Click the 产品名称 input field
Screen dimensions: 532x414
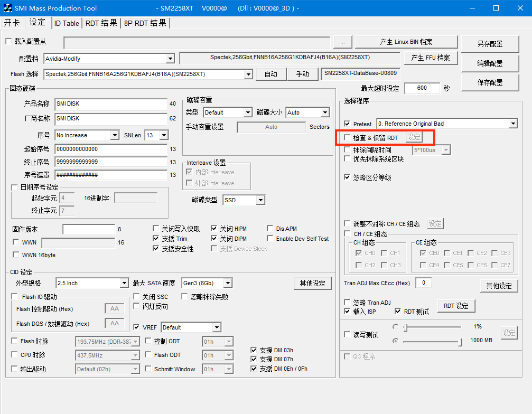111,104
